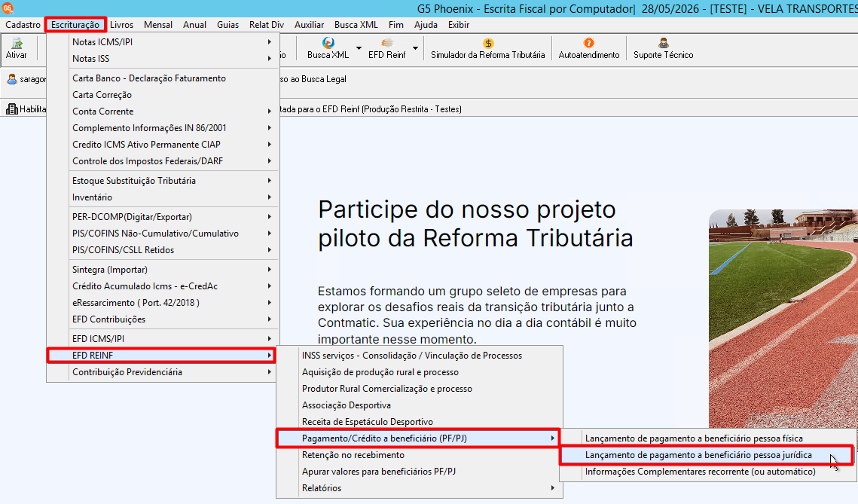Click the Reforma Tributária pilot project headline
The width and height of the screenshot is (858, 504).
(475, 224)
